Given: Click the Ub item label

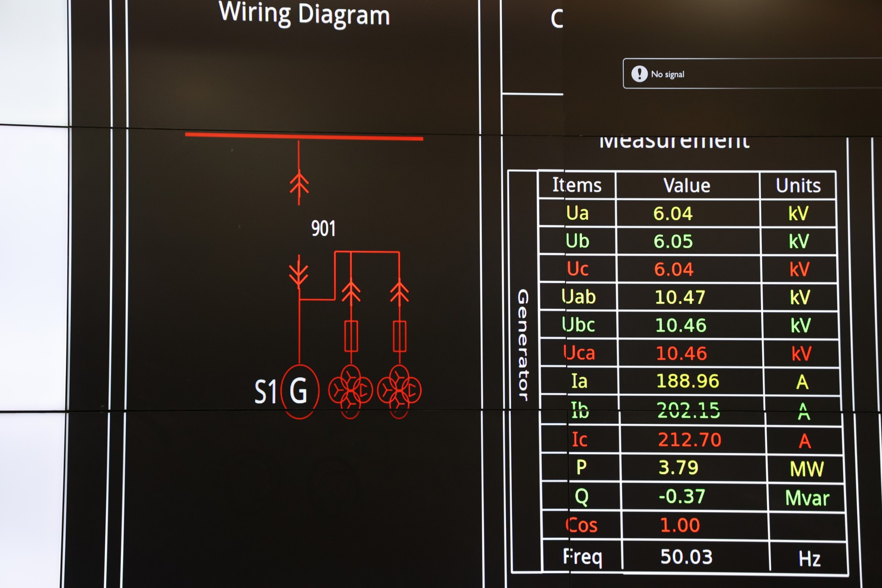Looking at the screenshot, I should (x=578, y=241).
